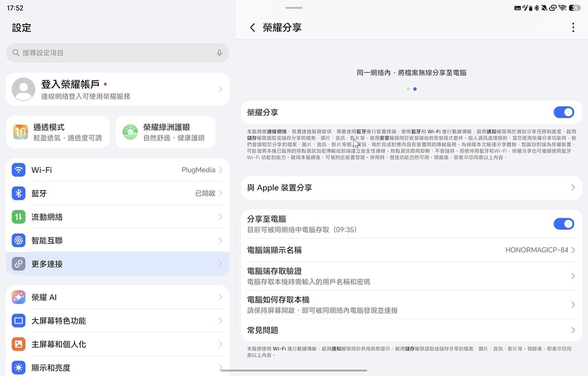
Task: Tap the HONORMAGICP-84 device name value
Action: pyautogui.click(x=537, y=250)
